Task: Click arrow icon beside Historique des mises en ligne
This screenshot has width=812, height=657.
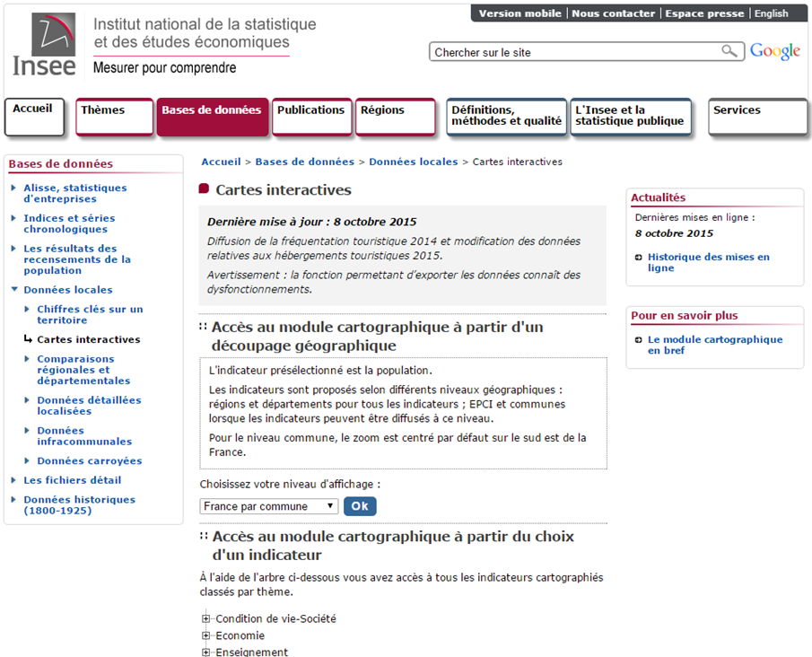Action: coord(638,258)
